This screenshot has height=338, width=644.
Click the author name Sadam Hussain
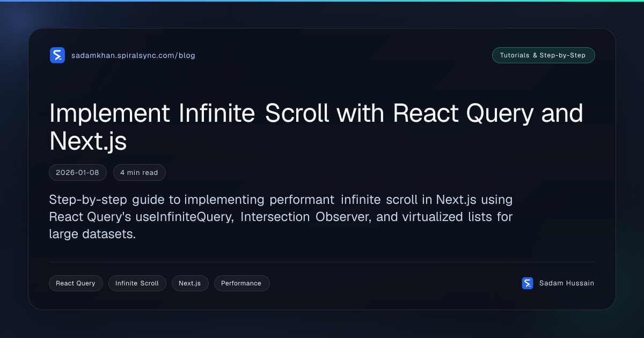coord(567,283)
